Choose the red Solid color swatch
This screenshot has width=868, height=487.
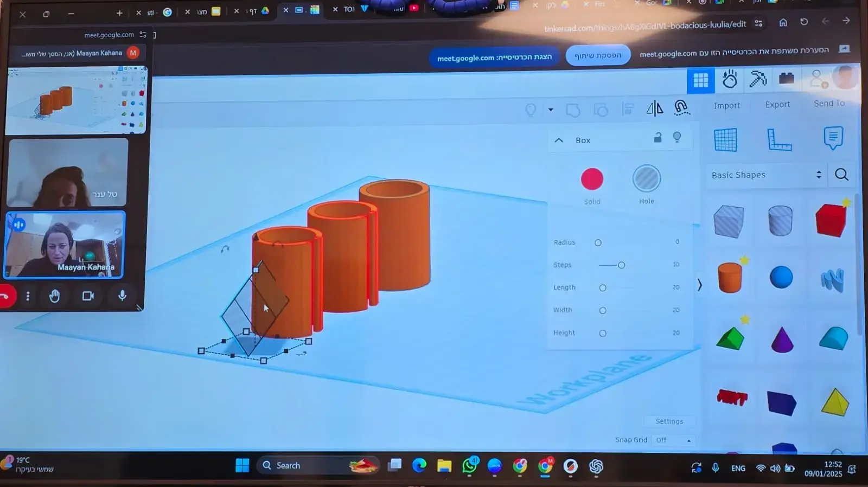592,179
